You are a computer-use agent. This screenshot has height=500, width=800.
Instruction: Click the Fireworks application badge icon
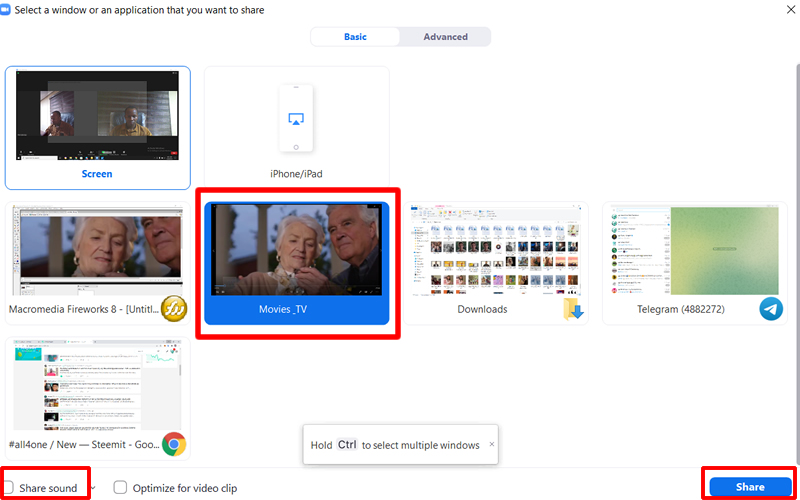point(174,309)
